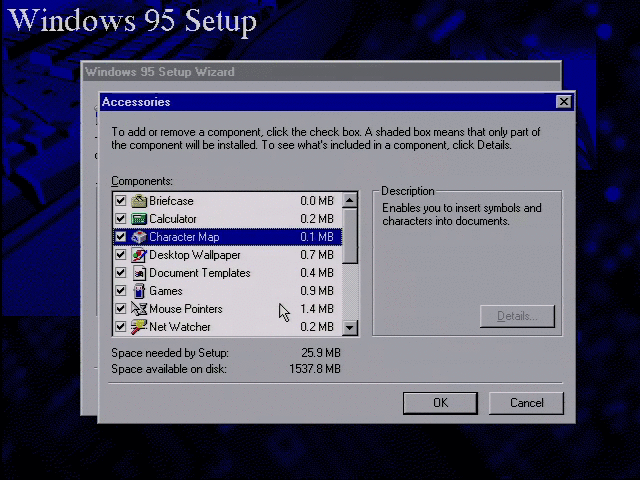Uncheck the Calculator checkbox
The image size is (640, 480).
click(120, 219)
